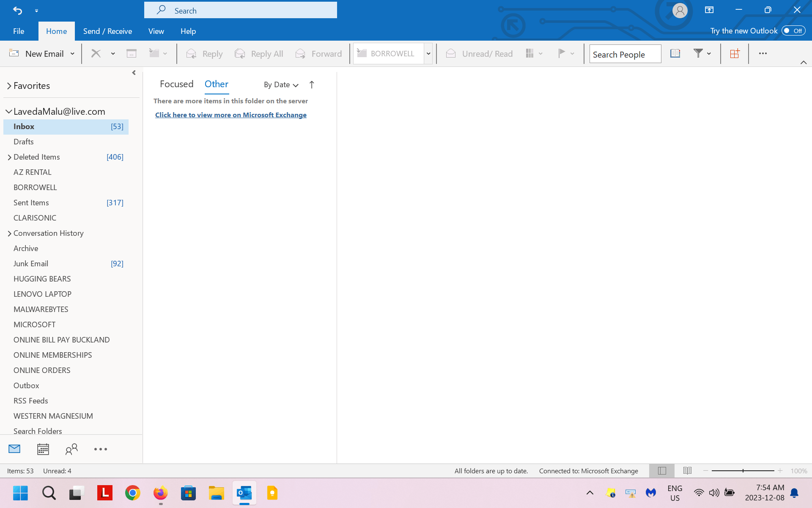Toggle Try the new Outlook switch
This screenshot has width=812, height=508.
(x=793, y=31)
